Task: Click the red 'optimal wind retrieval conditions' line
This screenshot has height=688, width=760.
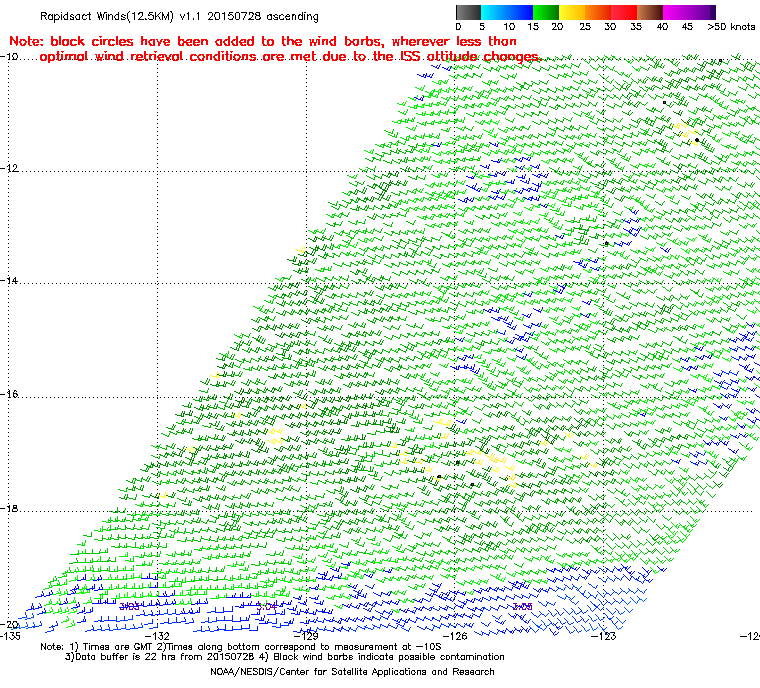Action: (x=289, y=57)
